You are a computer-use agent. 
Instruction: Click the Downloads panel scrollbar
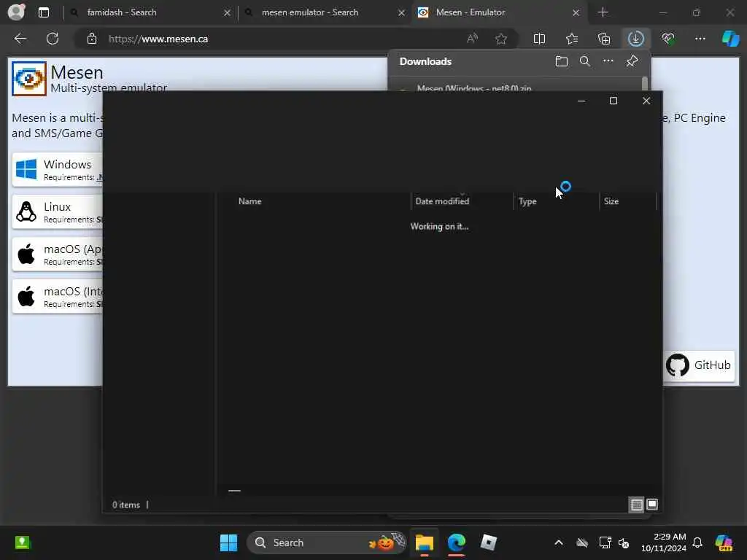[x=645, y=83]
